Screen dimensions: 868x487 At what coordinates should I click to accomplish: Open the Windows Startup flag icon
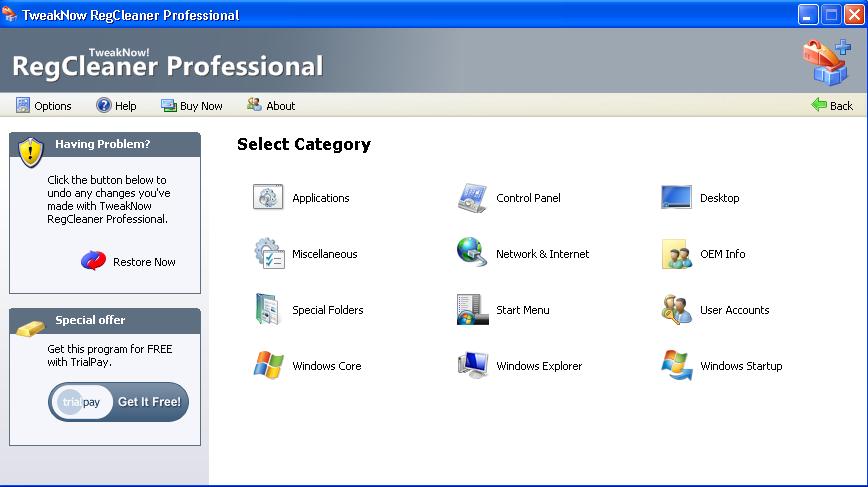[x=676, y=365]
